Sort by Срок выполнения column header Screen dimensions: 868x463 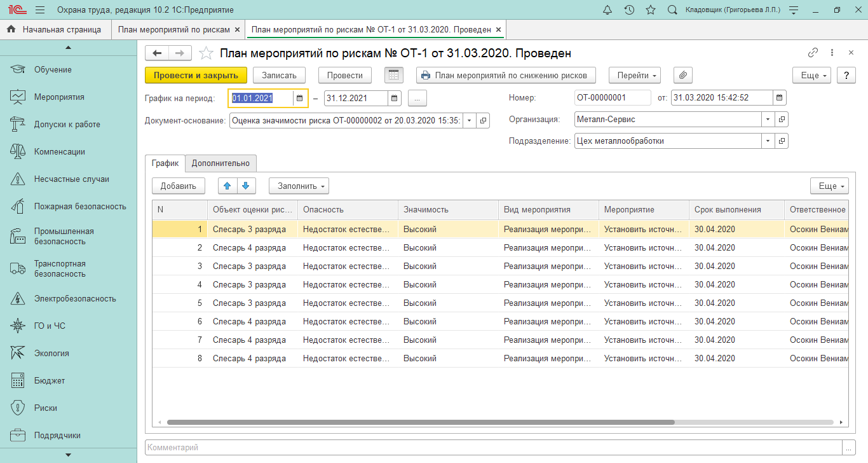click(x=736, y=210)
